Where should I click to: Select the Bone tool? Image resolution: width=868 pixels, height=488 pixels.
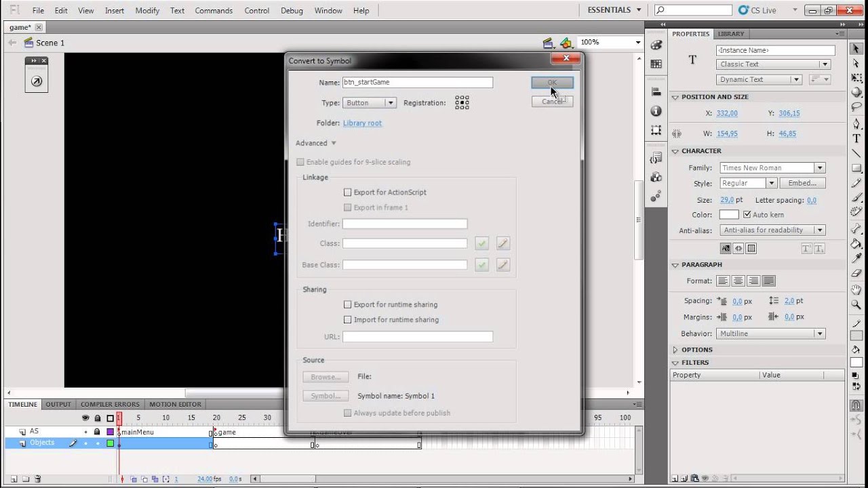point(856,229)
